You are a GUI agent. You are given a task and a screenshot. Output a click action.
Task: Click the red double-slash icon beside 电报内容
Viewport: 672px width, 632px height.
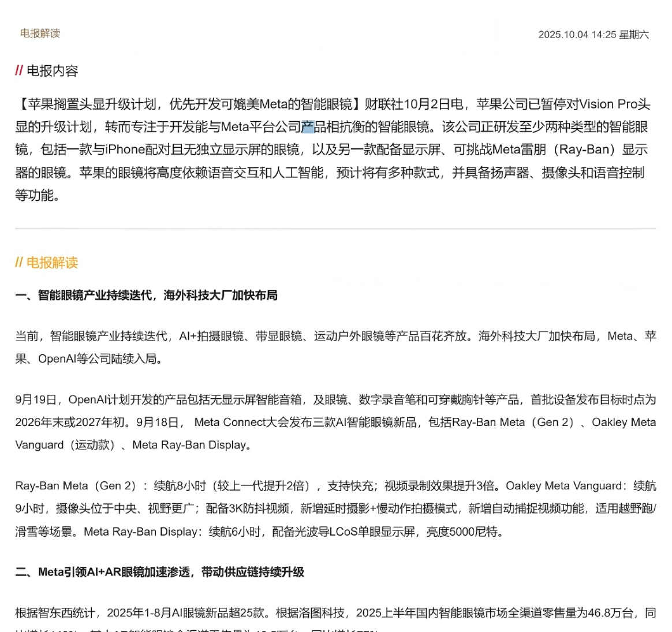click(19, 70)
